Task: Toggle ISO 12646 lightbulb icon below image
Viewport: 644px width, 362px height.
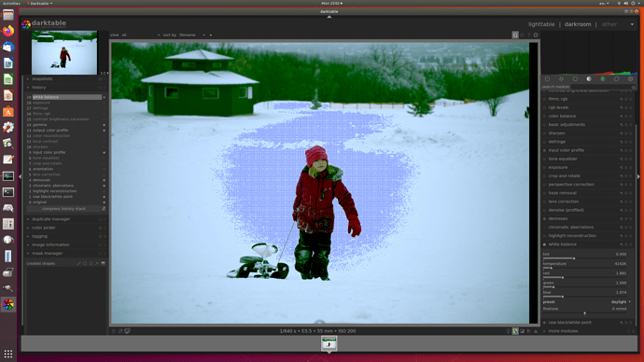Action: [x=508, y=331]
